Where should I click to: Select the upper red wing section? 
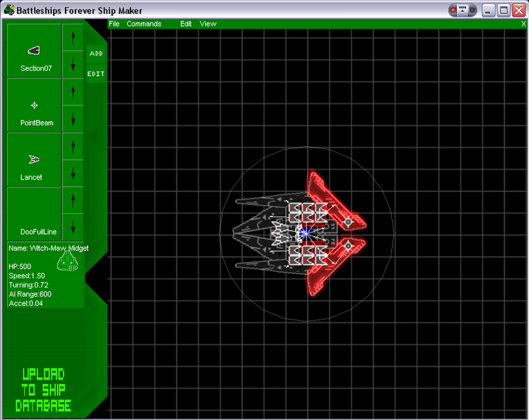coord(332,201)
